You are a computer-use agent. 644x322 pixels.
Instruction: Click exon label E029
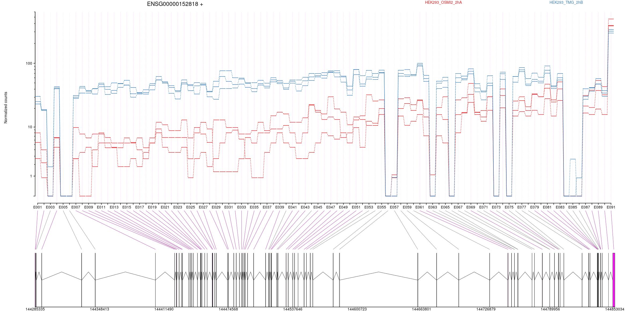pos(216,207)
